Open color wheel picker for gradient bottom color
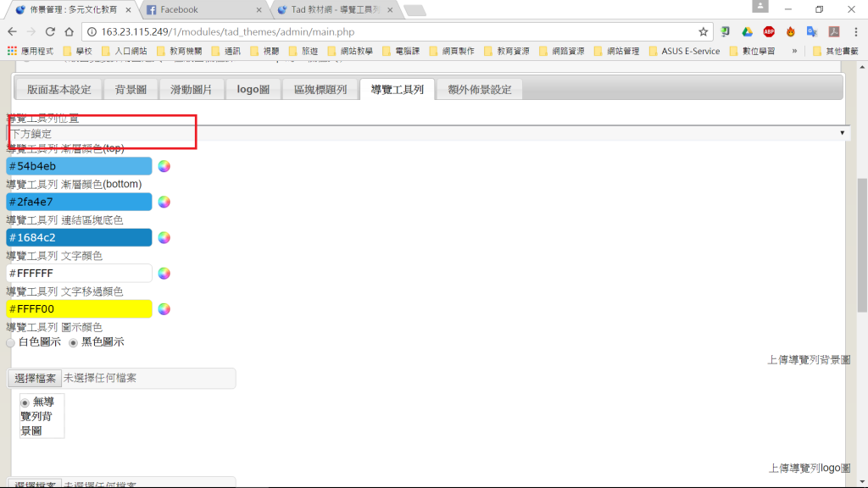The width and height of the screenshot is (868, 488). click(164, 202)
